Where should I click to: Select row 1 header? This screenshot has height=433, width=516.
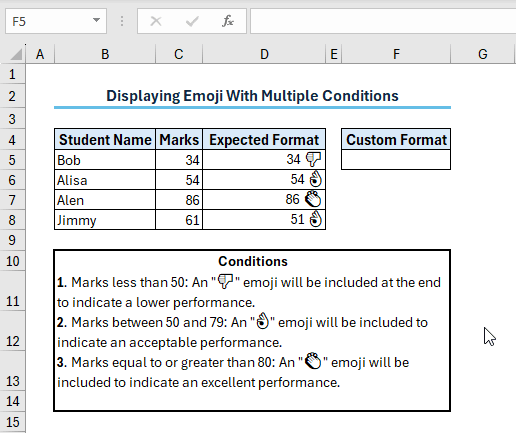coord(12,74)
